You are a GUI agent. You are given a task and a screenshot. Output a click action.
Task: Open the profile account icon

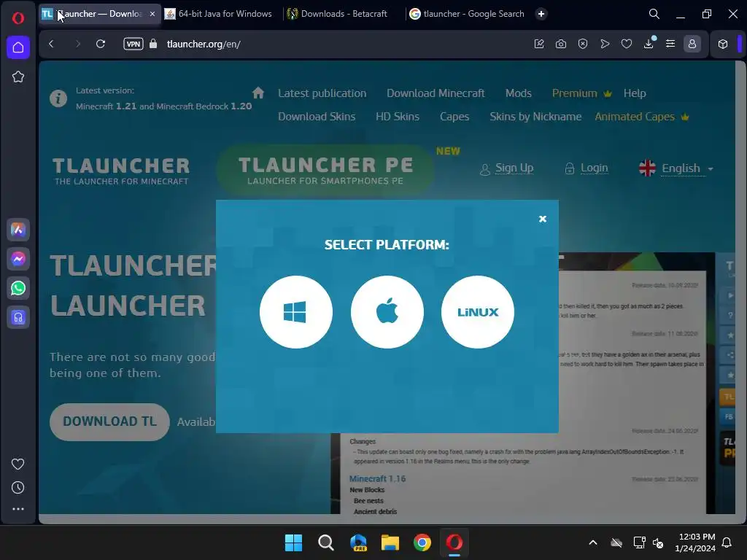click(x=692, y=44)
